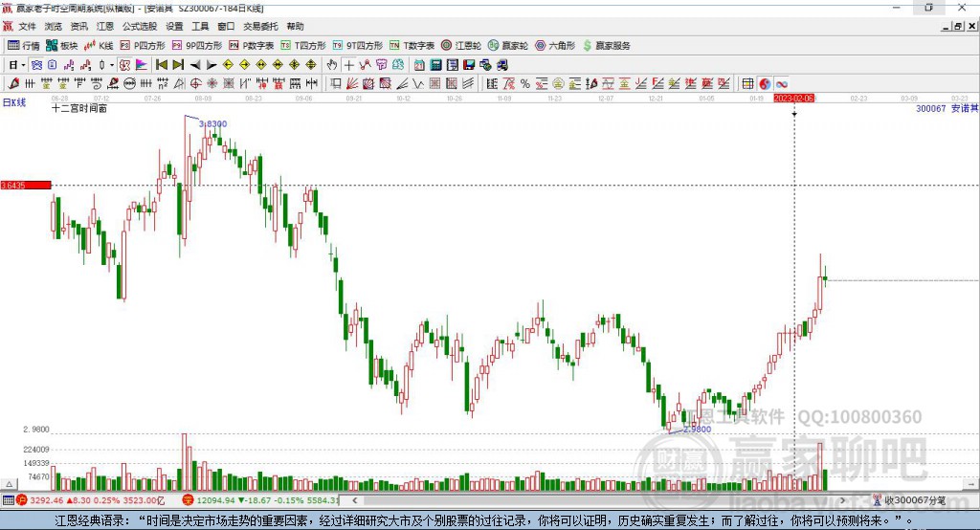Click the yin-yang taiji icon
The height and width of the screenshot is (530, 980).
click(765, 84)
